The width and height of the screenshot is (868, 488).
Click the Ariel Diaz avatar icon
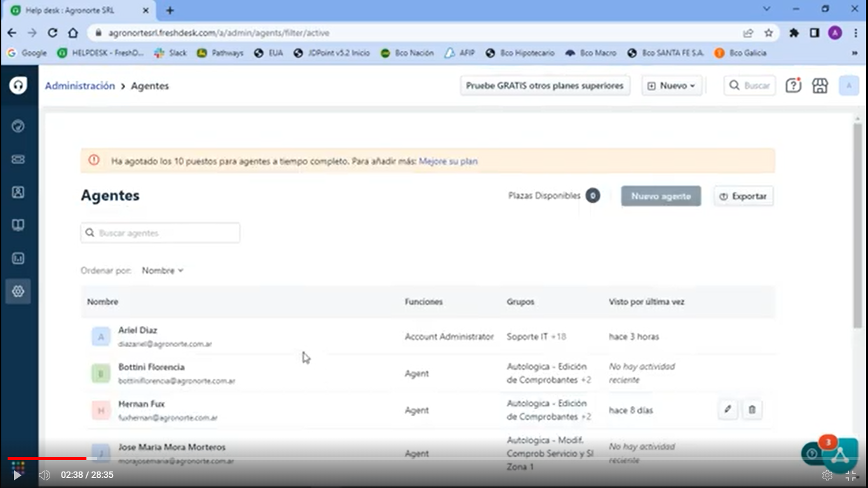pos(101,337)
